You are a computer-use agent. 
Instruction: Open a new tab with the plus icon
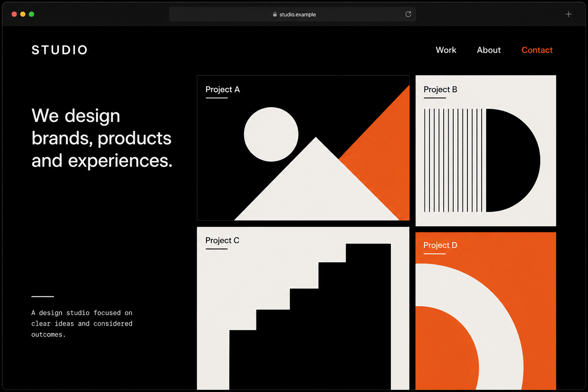coord(568,14)
